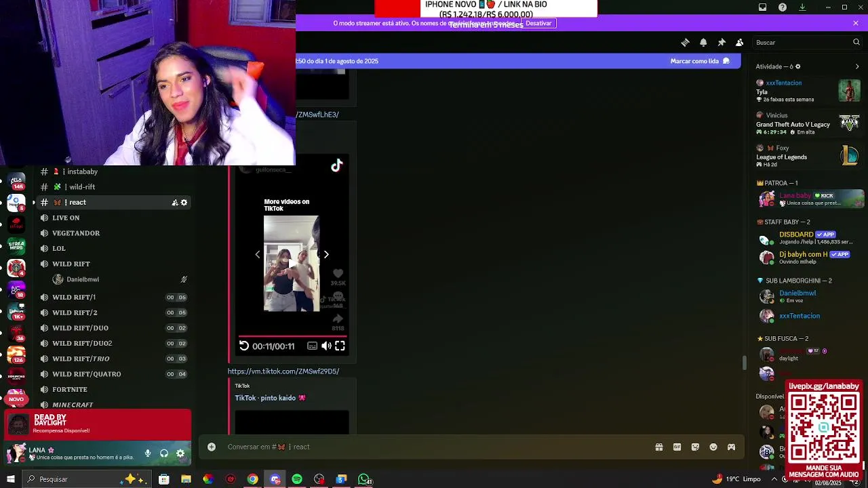Open the Discord inbox icon
The image size is (868, 488).
click(x=762, y=7)
